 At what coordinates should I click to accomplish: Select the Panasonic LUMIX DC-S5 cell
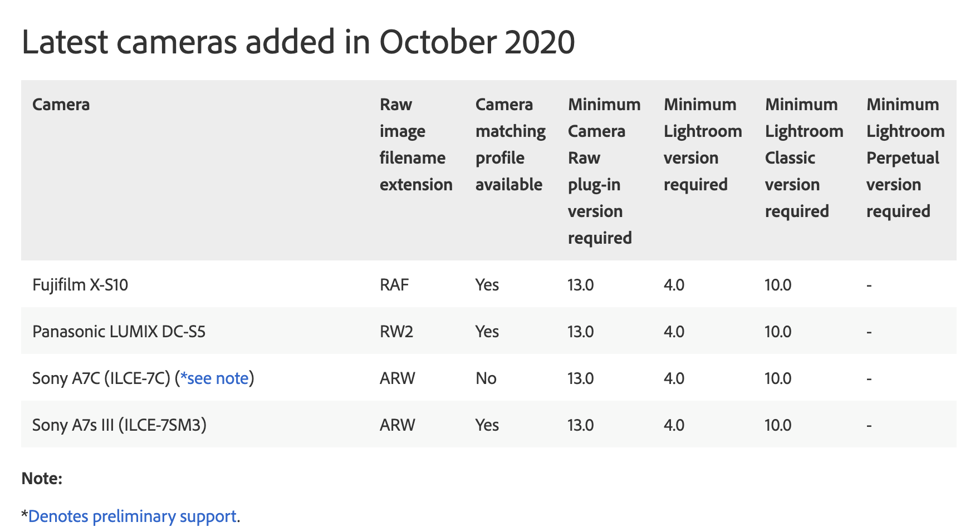pyautogui.click(x=119, y=332)
